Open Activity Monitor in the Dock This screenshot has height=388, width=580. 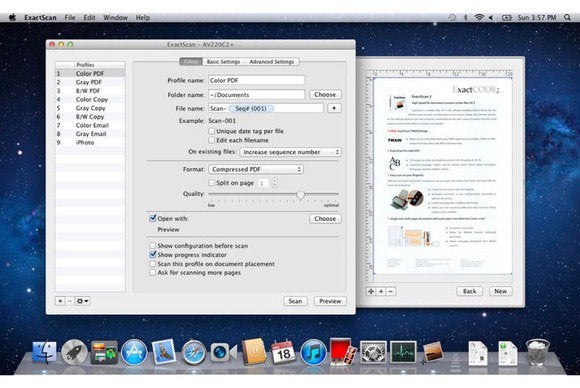pyautogui.click(x=403, y=352)
